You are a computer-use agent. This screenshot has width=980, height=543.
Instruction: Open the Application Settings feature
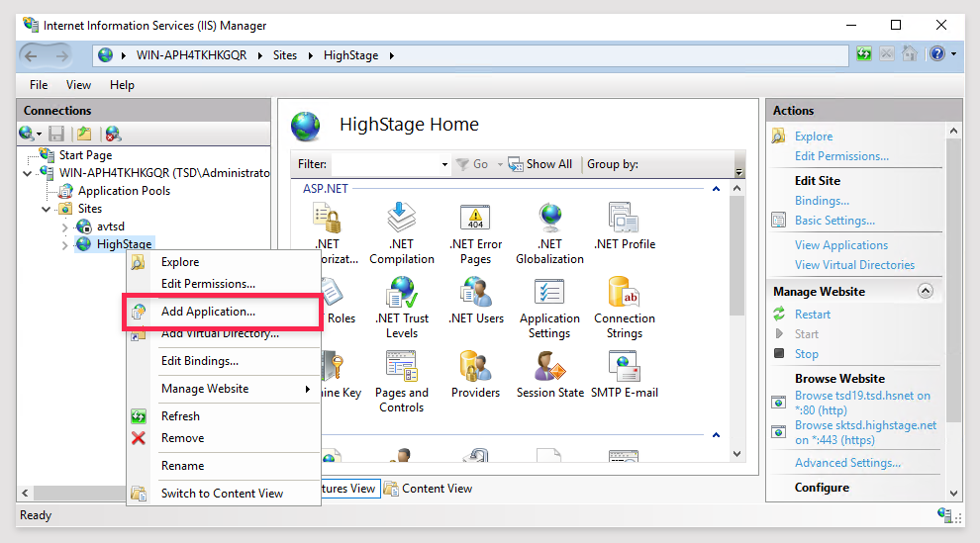pos(550,307)
